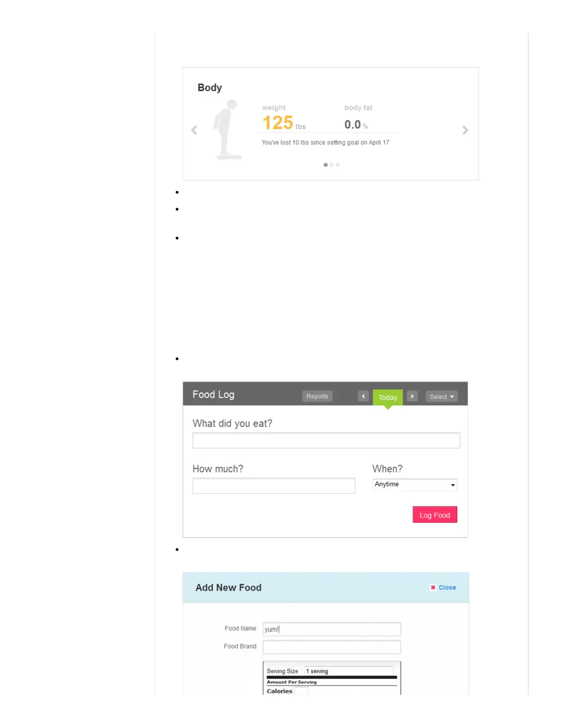This screenshot has height=728, width=563.
Task: Focus the What did you eat field
Action: (x=326, y=440)
